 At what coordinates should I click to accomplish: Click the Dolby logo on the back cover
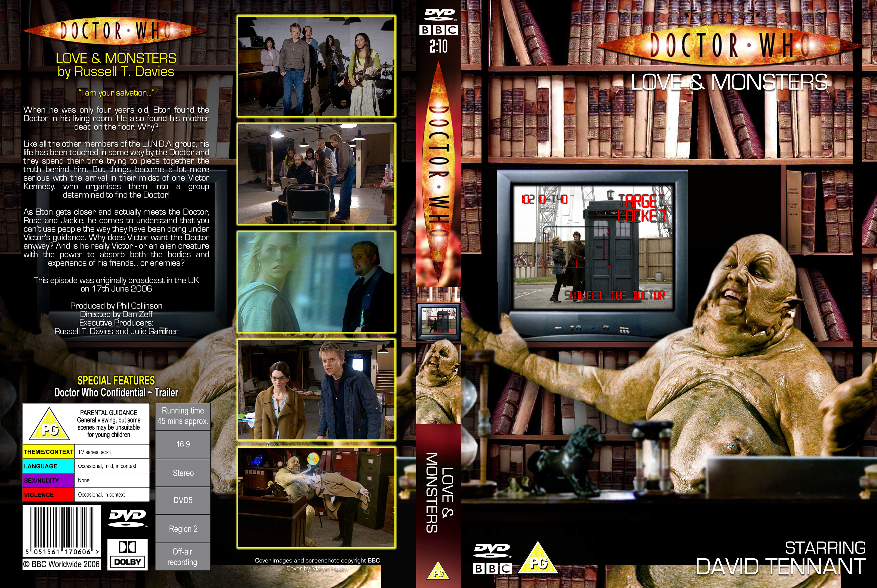(127, 554)
